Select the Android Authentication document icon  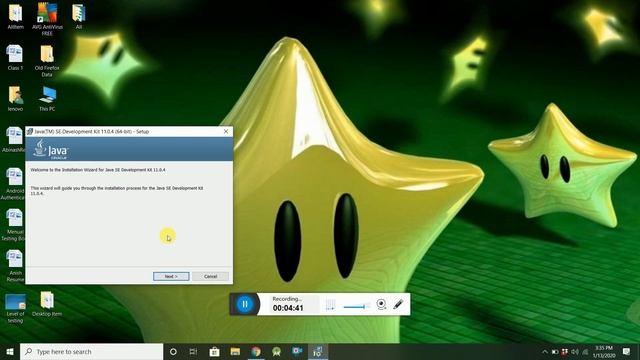(x=13, y=184)
